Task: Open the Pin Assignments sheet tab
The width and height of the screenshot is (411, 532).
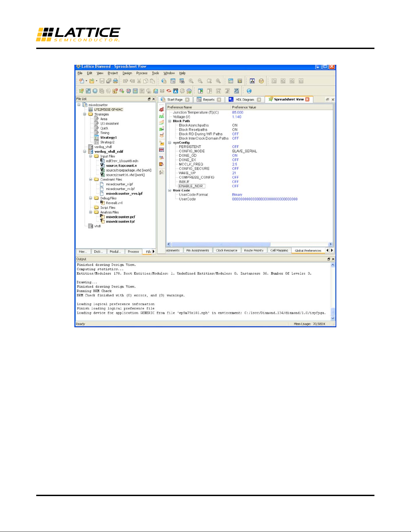Action: pyautogui.click(x=198, y=250)
